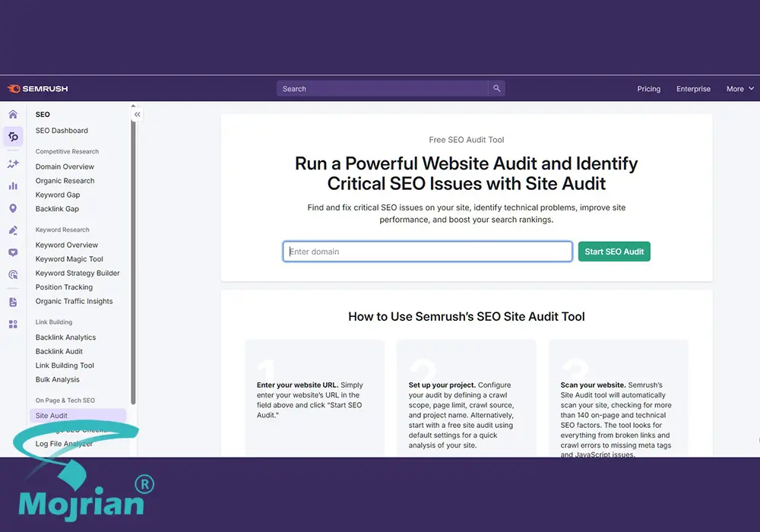This screenshot has width=760, height=532.
Task: Click the Semrush logo
Action: (x=38, y=89)
